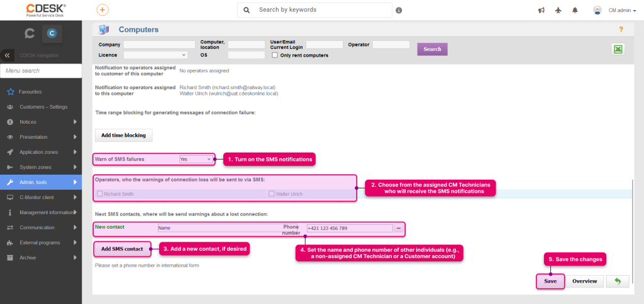
Task: Collapse the CDESK navigation sidebar
Action: (x=7, y=55)
